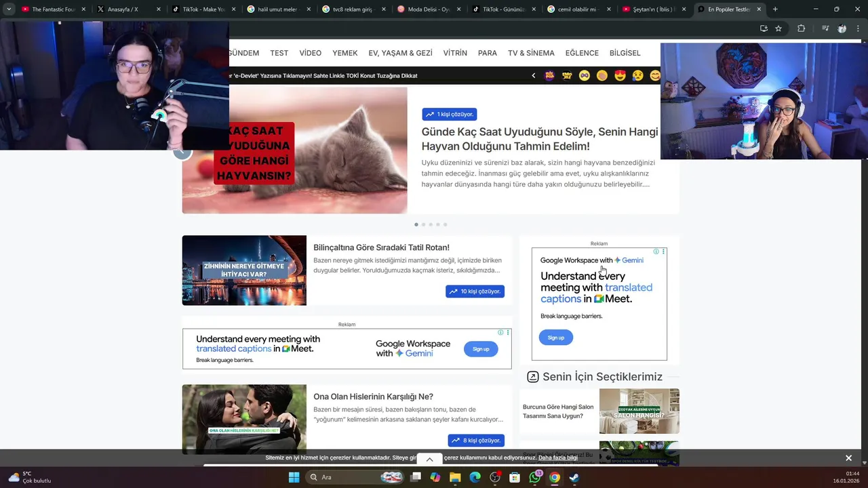
Task: Open the EĞLENCE menu item
Action: (x=582, y=53)
